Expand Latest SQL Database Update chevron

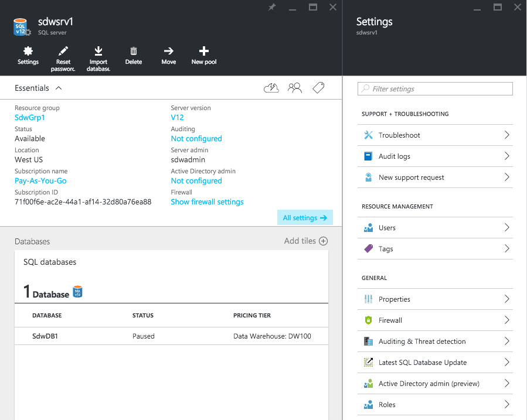(x=507, y=363)
